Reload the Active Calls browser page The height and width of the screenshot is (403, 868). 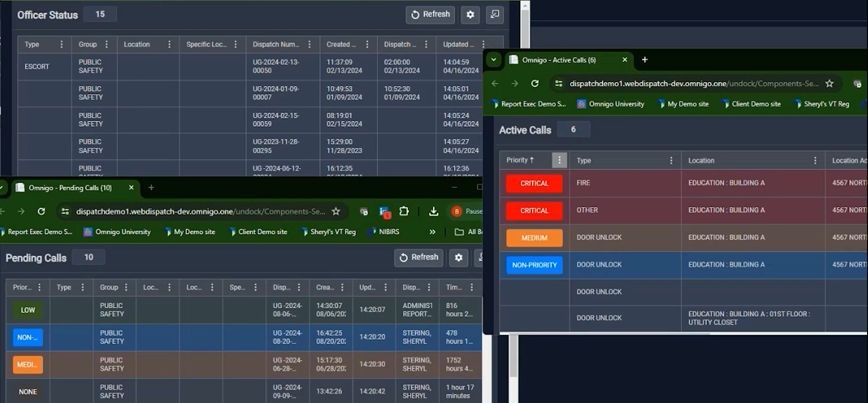535,84
